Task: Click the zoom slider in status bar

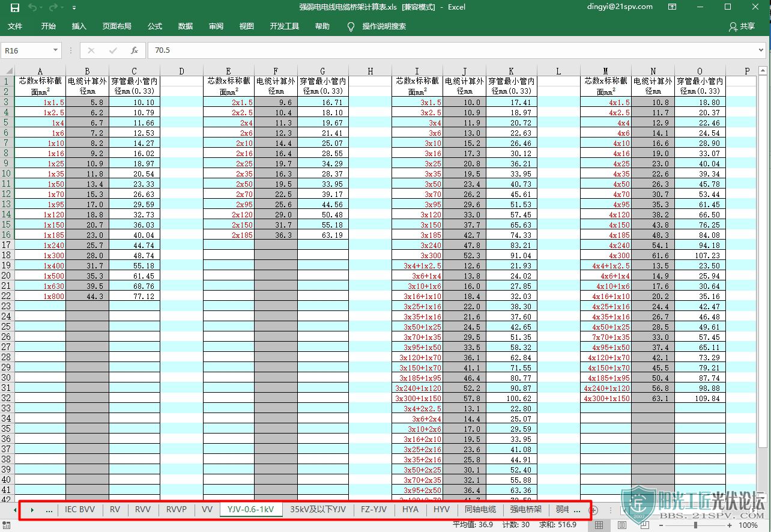Action: click(695, 525)
